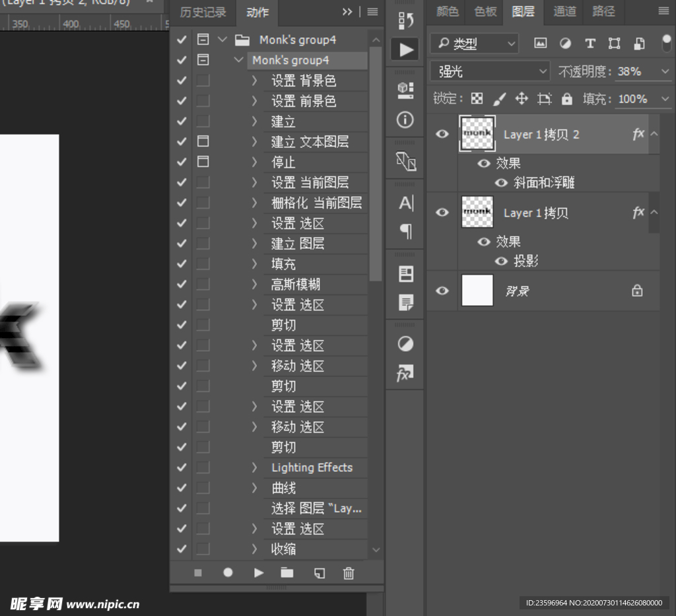Click the play selection button in Actions panel
Viewport: 676px width, 616px height.
259,573
